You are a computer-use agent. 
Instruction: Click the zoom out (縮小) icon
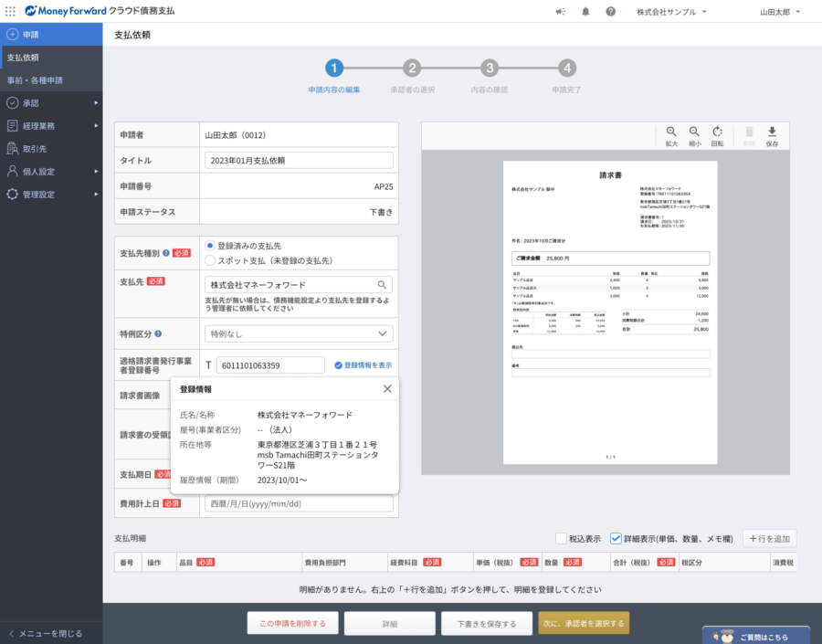click(694, 133)
